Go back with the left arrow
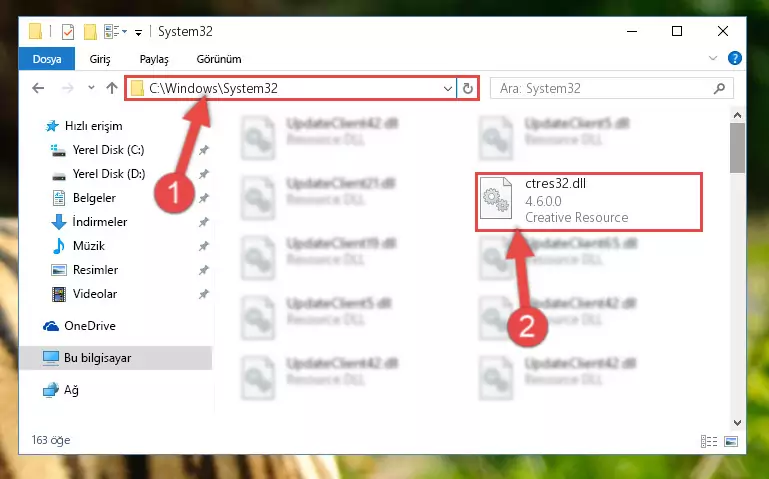This screenshot has height=479, width=769. tap(38, 88)
